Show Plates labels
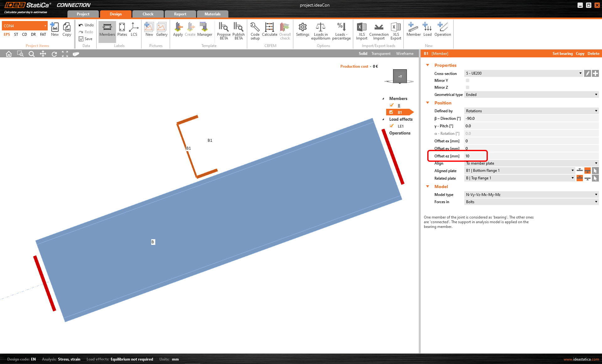This screenshot has height=364, width=602. coord(122,29)
